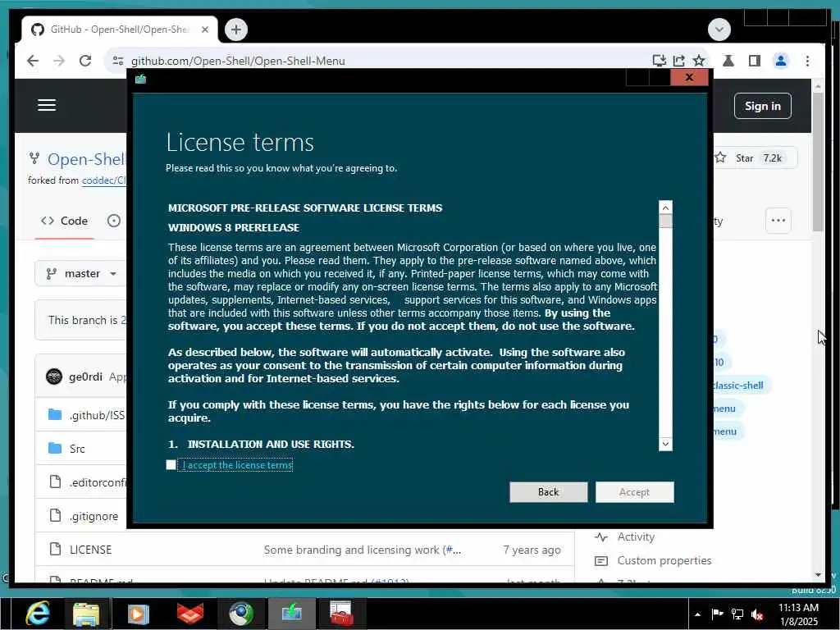Open Action Center flag icon

coord(717,614)
